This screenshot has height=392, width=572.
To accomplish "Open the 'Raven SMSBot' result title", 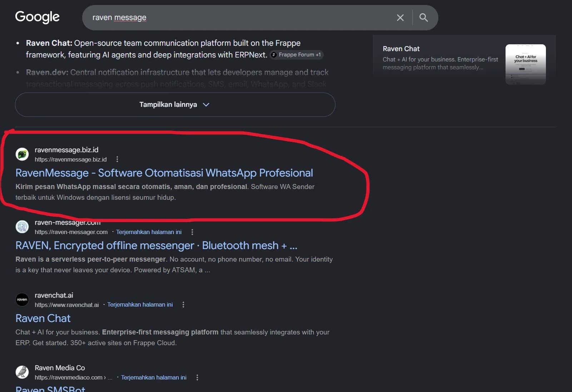I will pyautogui.click(x=50, y=389).
